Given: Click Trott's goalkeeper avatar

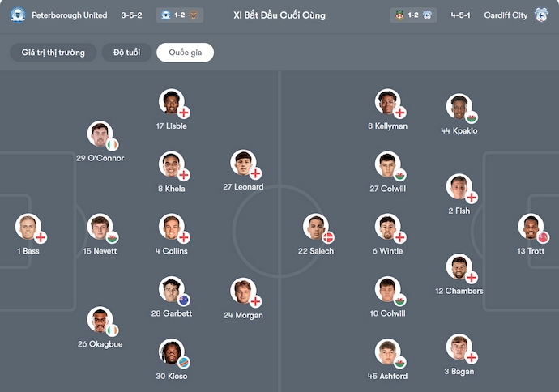Looking at the screenshot, I should tap(531, 226).
